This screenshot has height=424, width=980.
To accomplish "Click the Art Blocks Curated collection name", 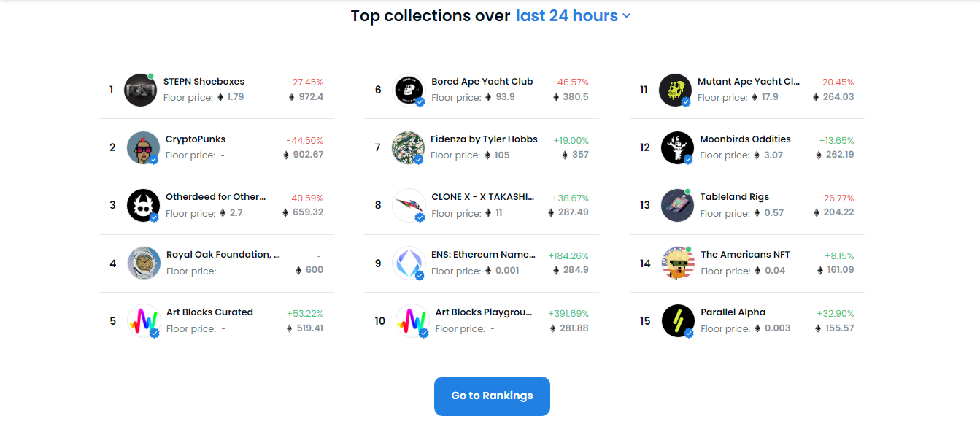I will 209,312.
